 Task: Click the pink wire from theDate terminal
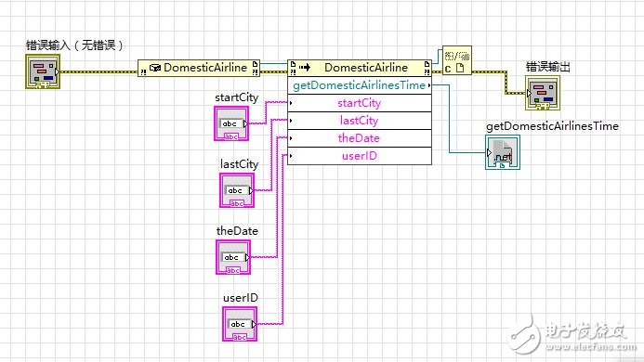pos(264,257)
